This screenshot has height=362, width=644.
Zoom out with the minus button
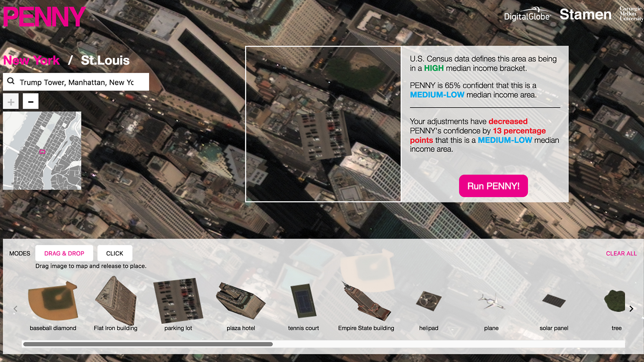pyautogui.click(x=30, y=101)
